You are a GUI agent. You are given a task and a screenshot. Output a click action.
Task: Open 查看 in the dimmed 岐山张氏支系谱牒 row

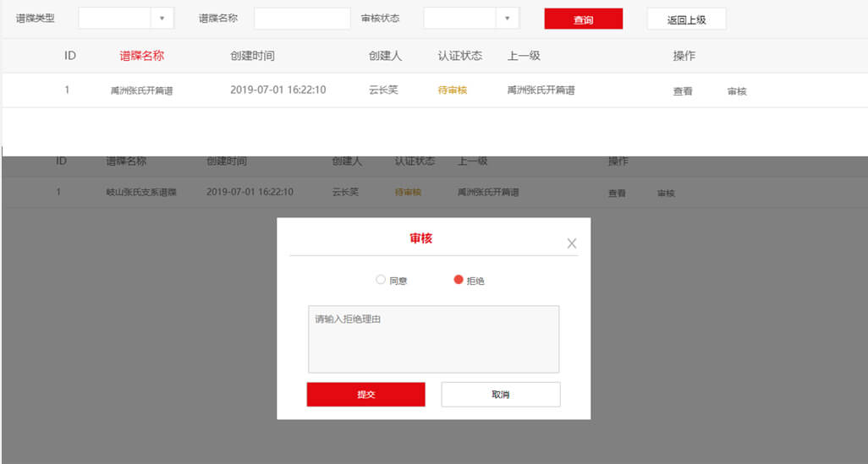[617, 194]
